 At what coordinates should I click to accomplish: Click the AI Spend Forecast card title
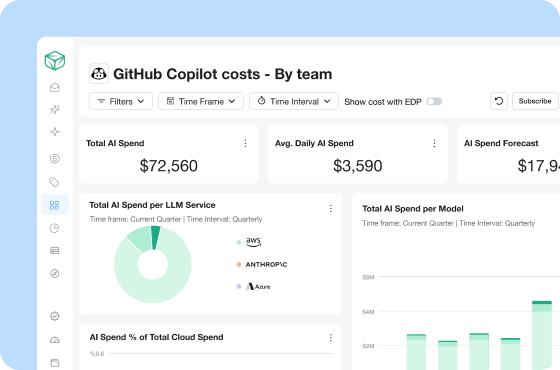pos(501,143)
